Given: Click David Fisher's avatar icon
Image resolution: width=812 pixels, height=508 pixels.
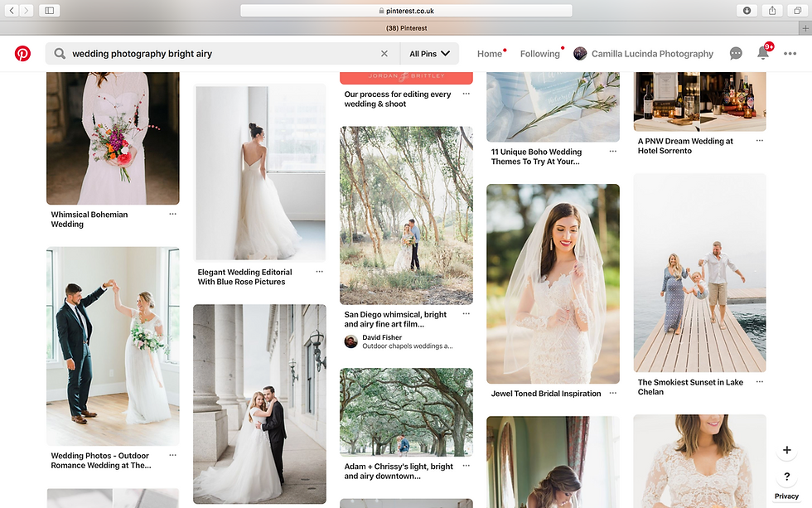Looking at the screenshot, I should click(351, 341).
